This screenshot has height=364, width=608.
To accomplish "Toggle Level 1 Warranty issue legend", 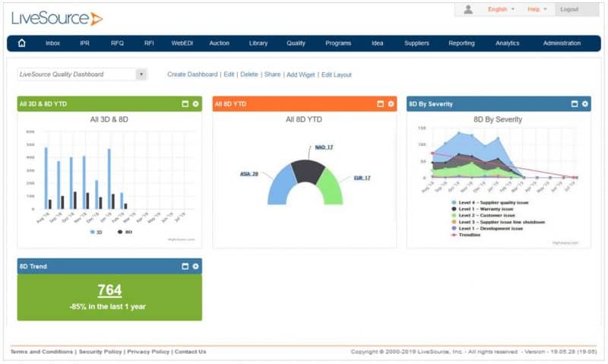I will point(482,209).
